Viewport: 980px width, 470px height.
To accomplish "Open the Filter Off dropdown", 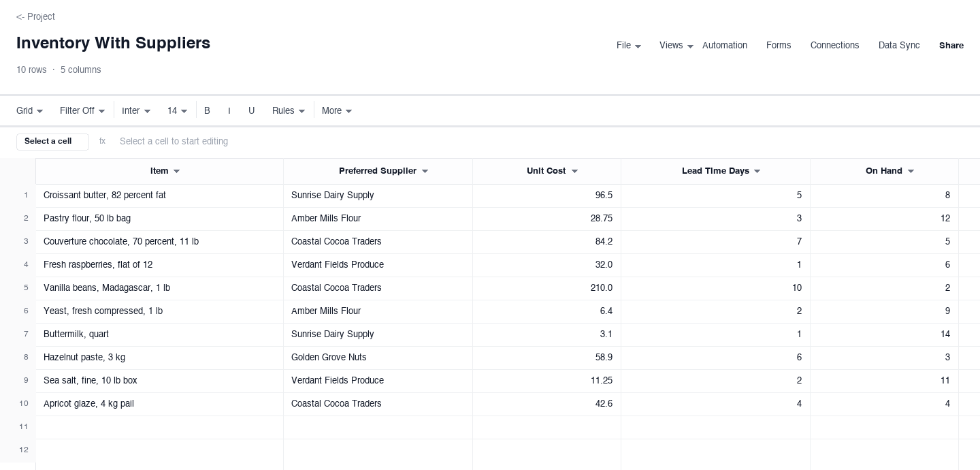I will tap(82, 110).
